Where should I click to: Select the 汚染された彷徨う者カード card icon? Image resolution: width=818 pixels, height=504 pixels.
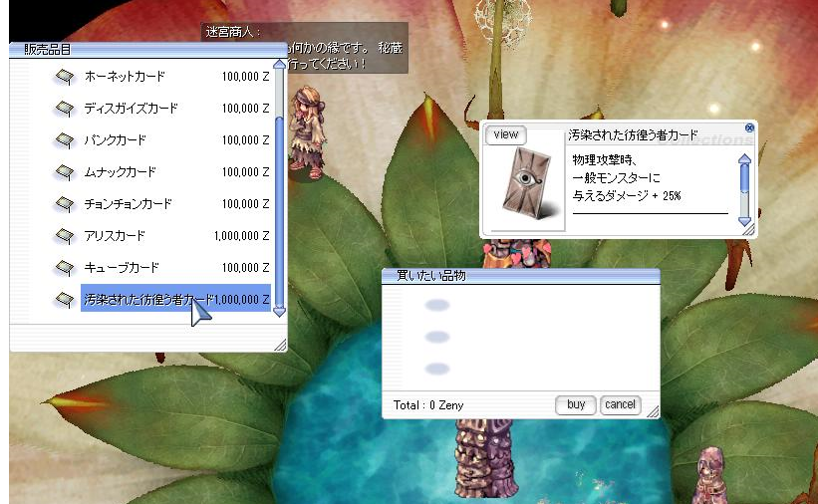64,300
